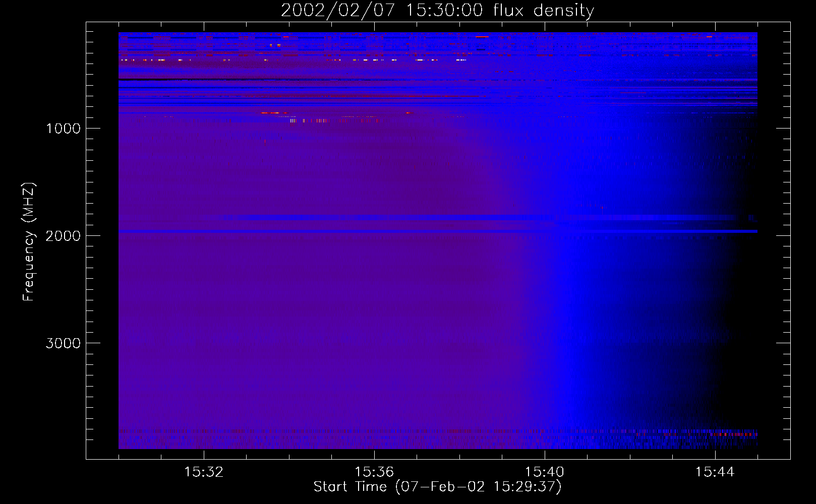Click the 15:36 time tick label
The height and width of the screenshot is (504, 816).
374,472
